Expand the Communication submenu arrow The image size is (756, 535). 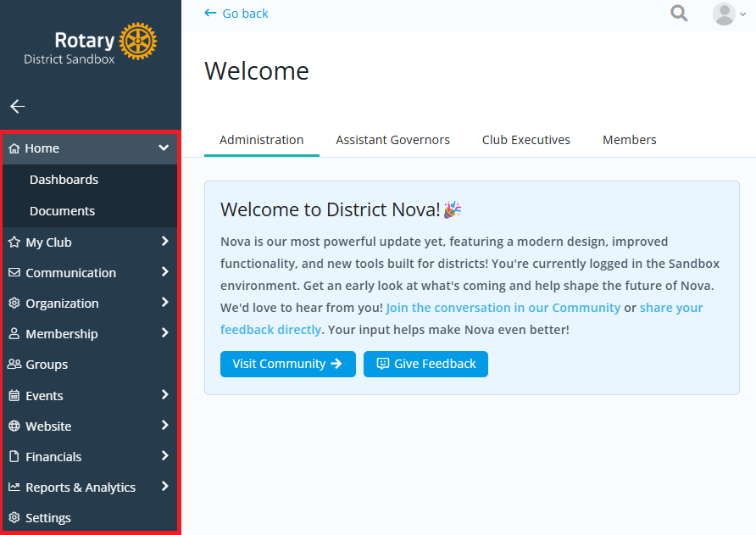(165, 271)
